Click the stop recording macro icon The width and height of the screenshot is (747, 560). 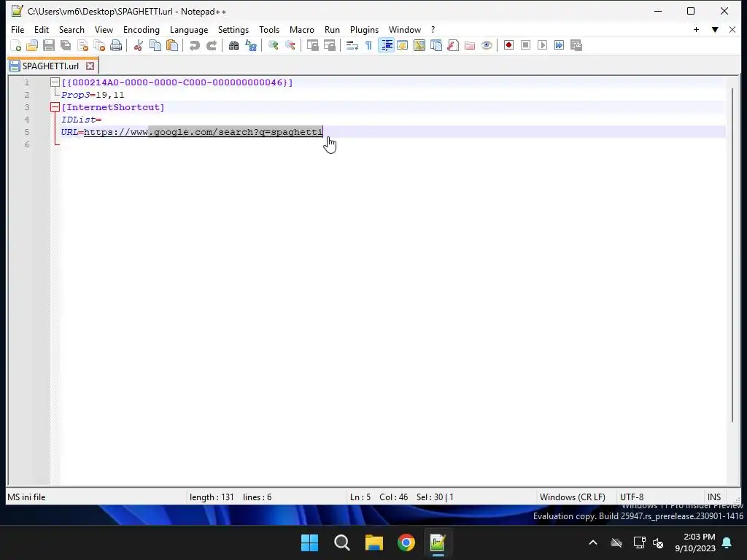click(525, 45)
